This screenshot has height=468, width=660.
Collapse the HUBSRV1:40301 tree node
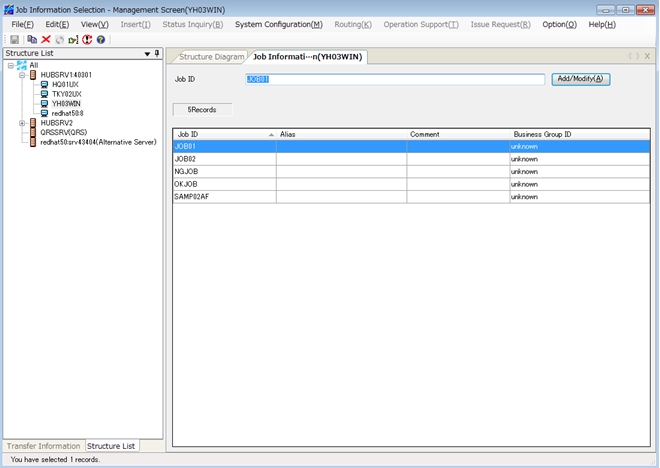click(21, 75)
